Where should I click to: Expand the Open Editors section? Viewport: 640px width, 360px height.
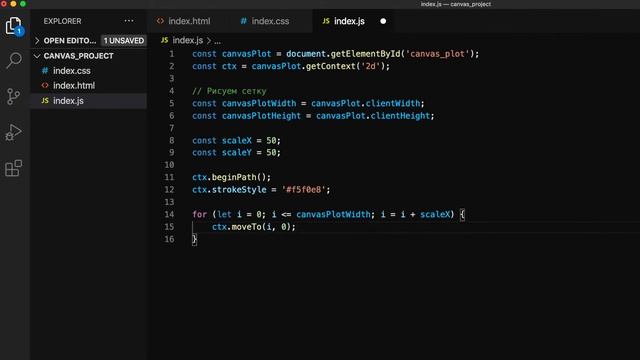(x=37, y=40)
